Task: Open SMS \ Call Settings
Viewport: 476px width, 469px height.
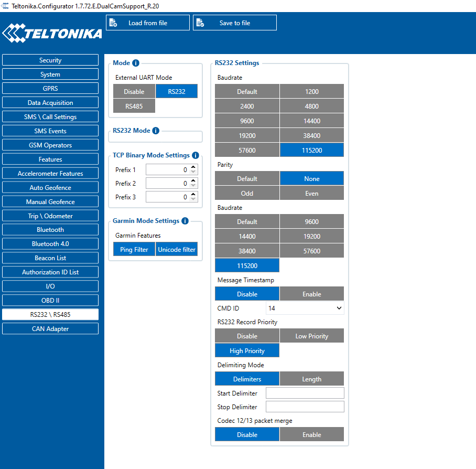Action: click(x=50, y=116)
